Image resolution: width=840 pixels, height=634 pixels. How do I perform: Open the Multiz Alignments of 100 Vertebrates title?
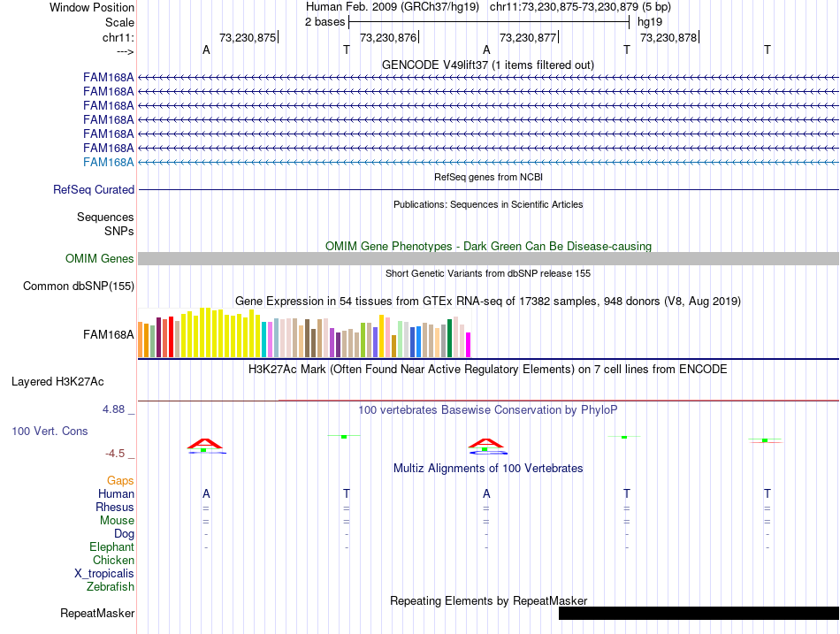(x=488, y=469)
